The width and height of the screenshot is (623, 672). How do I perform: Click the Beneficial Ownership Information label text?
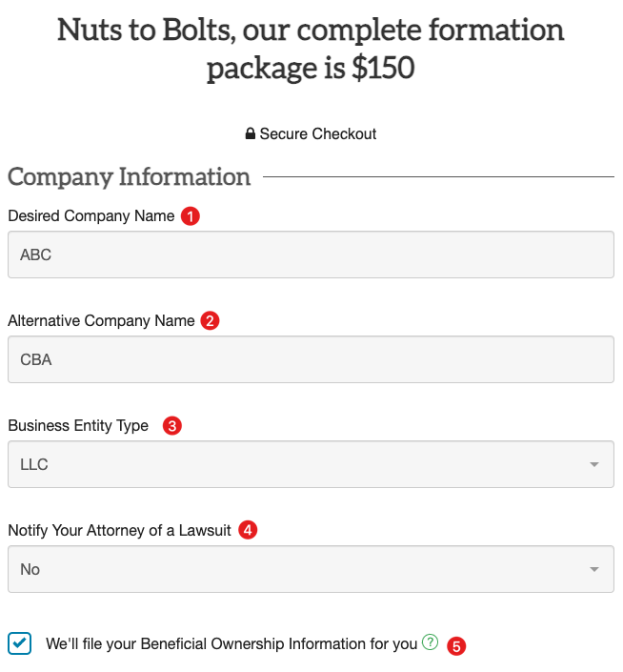[231, 643]
